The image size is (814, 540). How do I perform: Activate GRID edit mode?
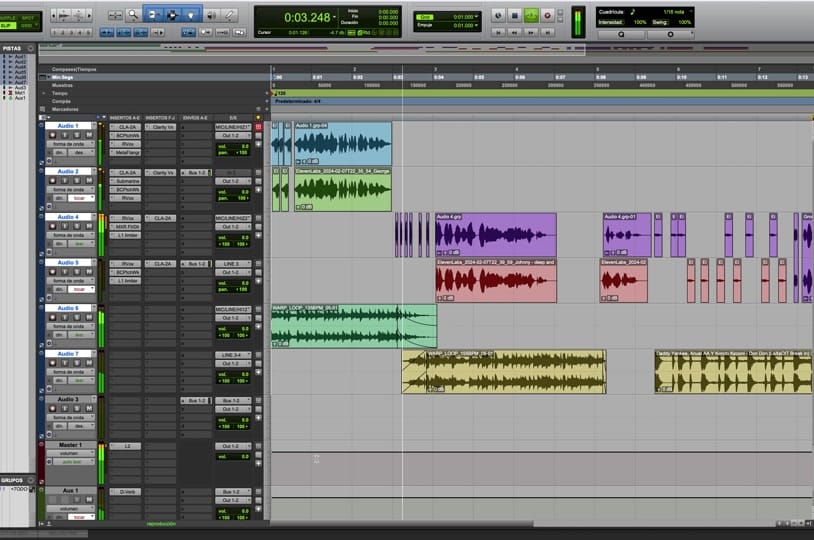[27, 25]
